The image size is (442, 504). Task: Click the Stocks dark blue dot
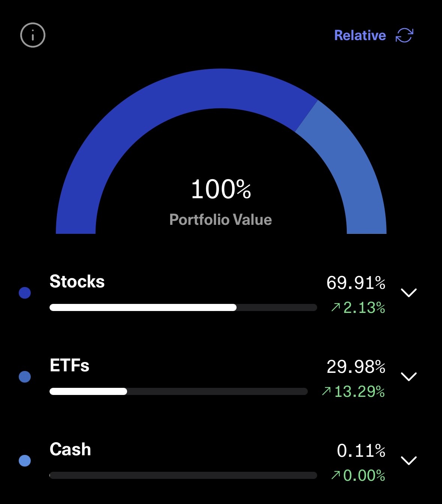(25, 293)
